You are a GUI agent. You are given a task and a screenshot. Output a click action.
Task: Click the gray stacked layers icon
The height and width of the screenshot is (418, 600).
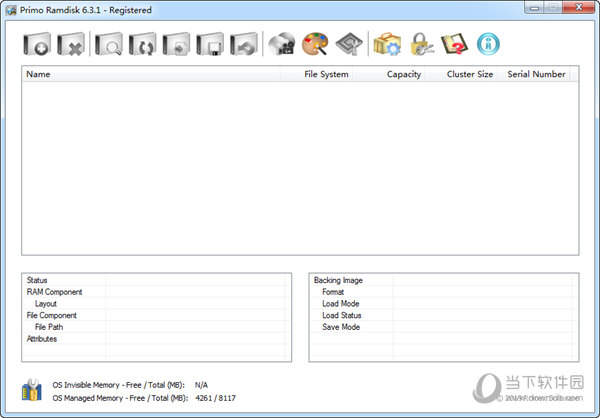348,44
